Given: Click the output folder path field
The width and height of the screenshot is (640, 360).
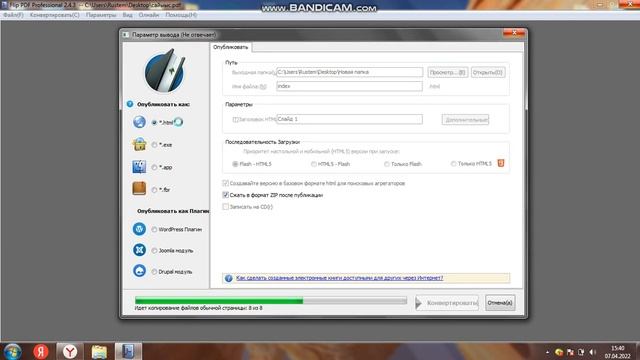Looking at the screenshot, I should tap(350, 72).
